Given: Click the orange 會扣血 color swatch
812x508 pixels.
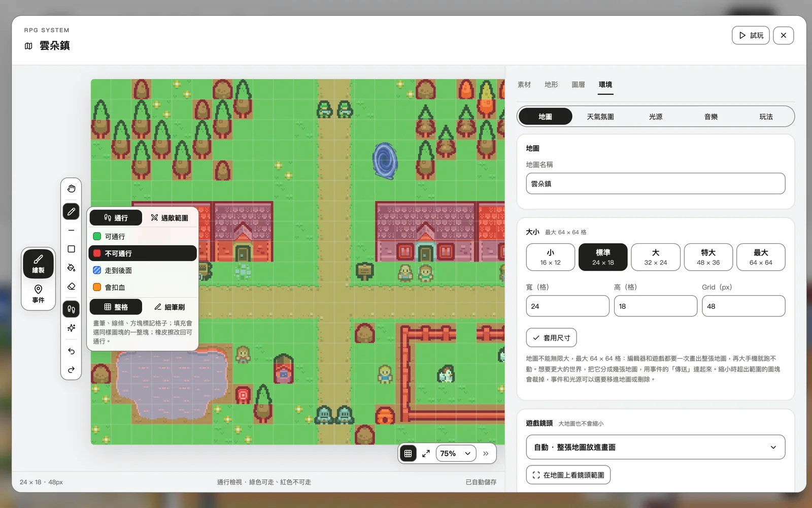Looking at the screenshot, I should tap(97, 288).
